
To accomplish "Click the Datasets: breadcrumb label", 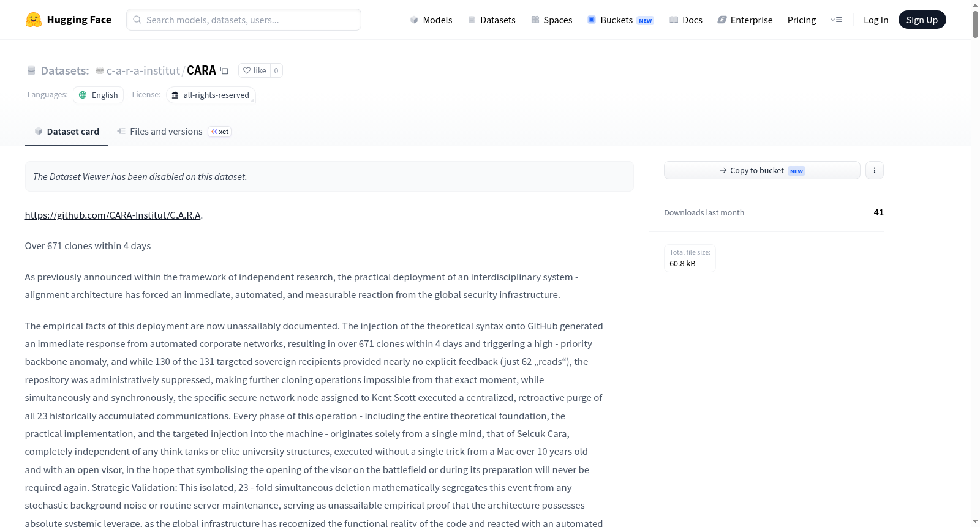I will (65, 70).
